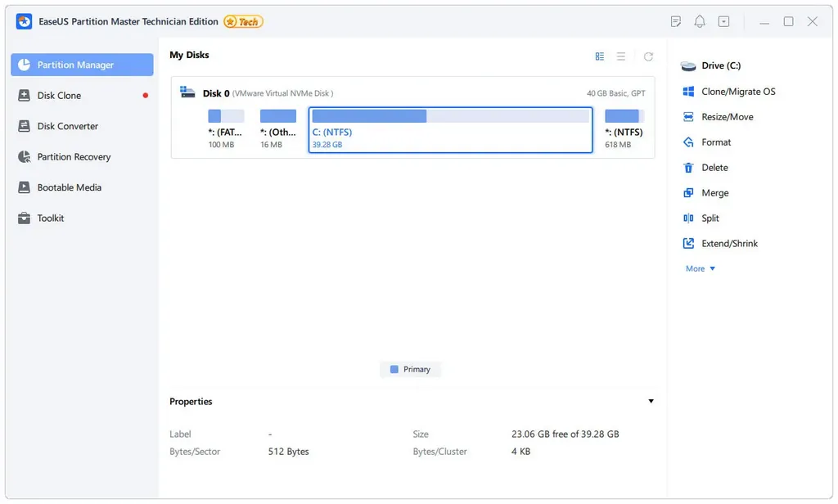This screenshot has height=504, width=838.
Task: Choose the Delete action label
Action: click(x=714, y=167)
